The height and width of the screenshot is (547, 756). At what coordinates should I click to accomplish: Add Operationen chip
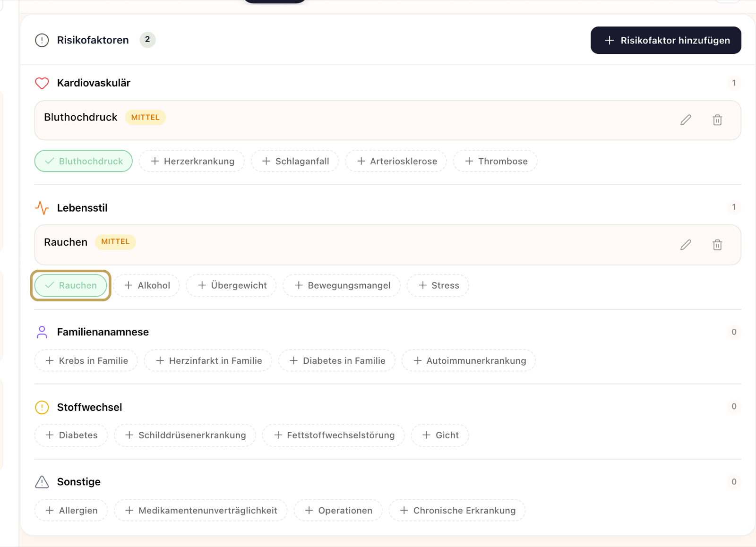338,510
